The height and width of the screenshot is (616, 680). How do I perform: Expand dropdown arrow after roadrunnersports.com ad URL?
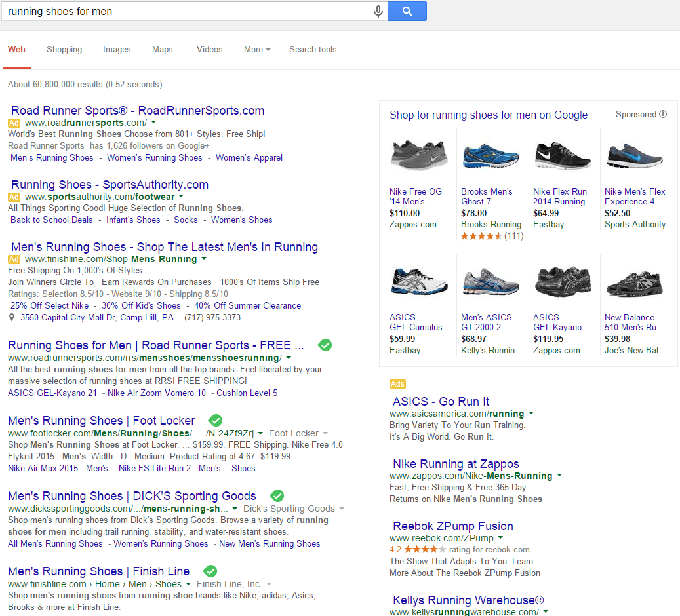[153, 123]
